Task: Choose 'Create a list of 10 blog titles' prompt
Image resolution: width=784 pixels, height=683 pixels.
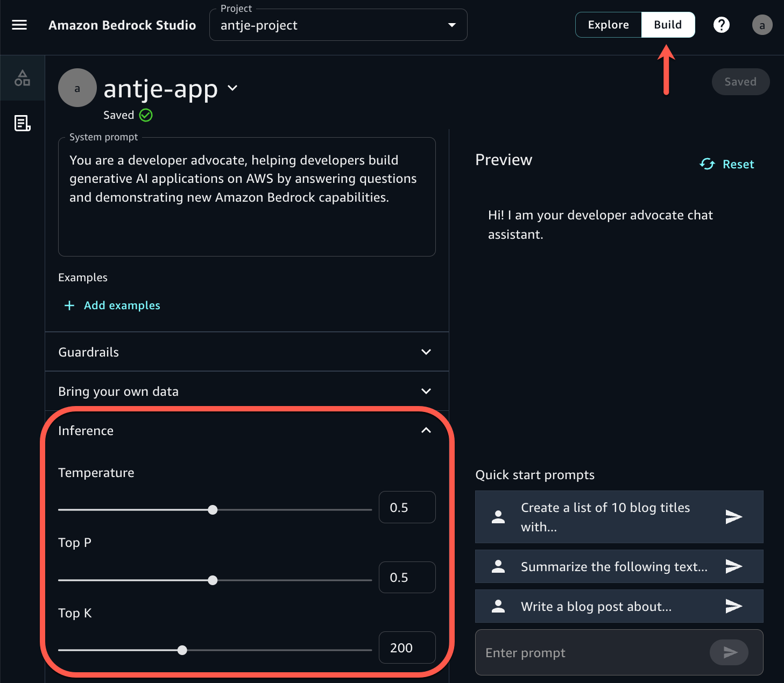Action: [619, 517]
